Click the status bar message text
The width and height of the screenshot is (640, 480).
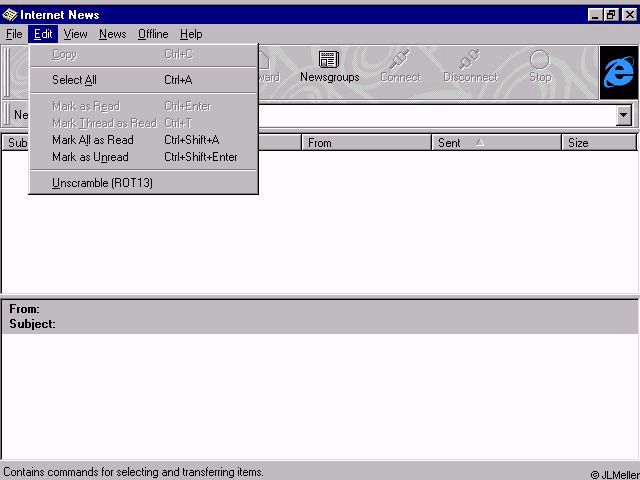(x=133, y=472)
